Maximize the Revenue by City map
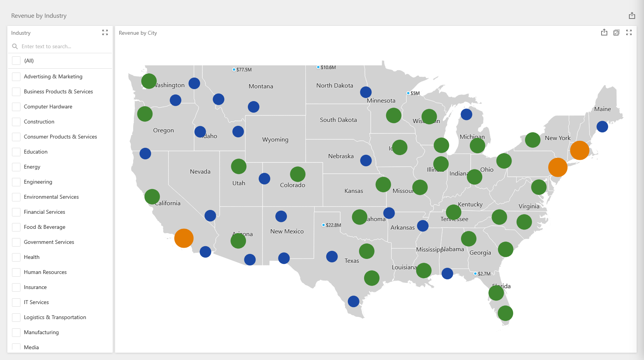The image size is (644, 360). click(629, 32)
